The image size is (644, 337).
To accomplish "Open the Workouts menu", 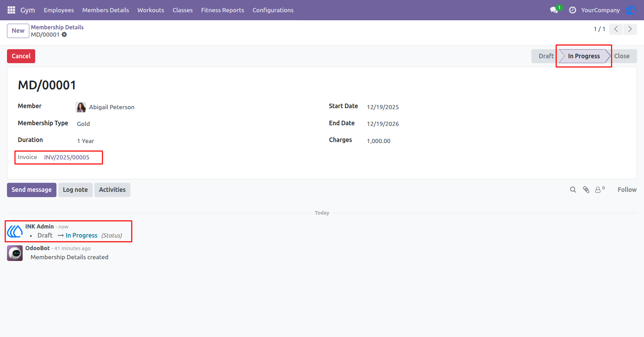I will 151,10.
